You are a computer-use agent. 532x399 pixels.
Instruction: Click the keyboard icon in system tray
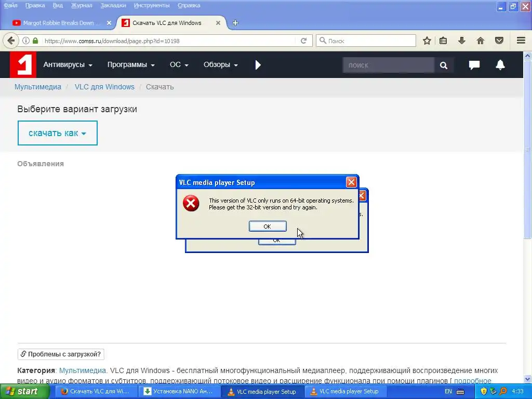coord(460,392)
